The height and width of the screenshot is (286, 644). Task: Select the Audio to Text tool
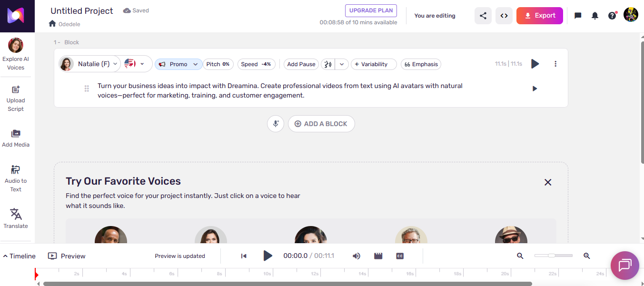pos(16,178)
